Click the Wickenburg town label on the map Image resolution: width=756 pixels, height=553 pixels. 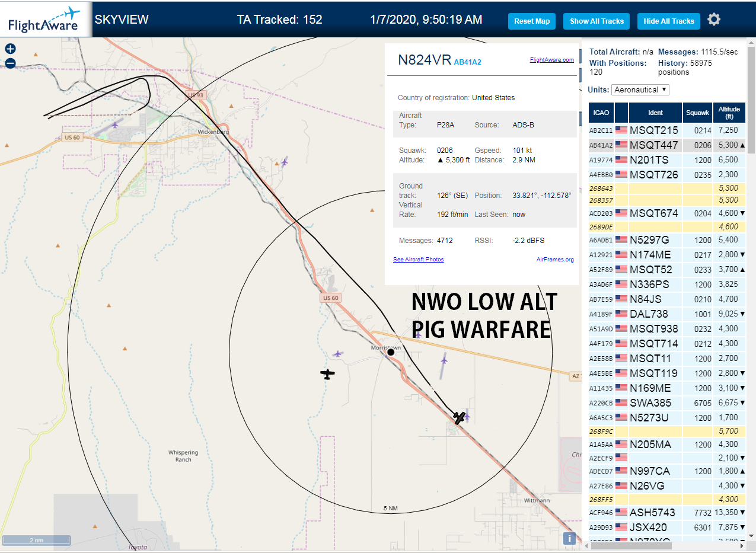pos(213,132)
